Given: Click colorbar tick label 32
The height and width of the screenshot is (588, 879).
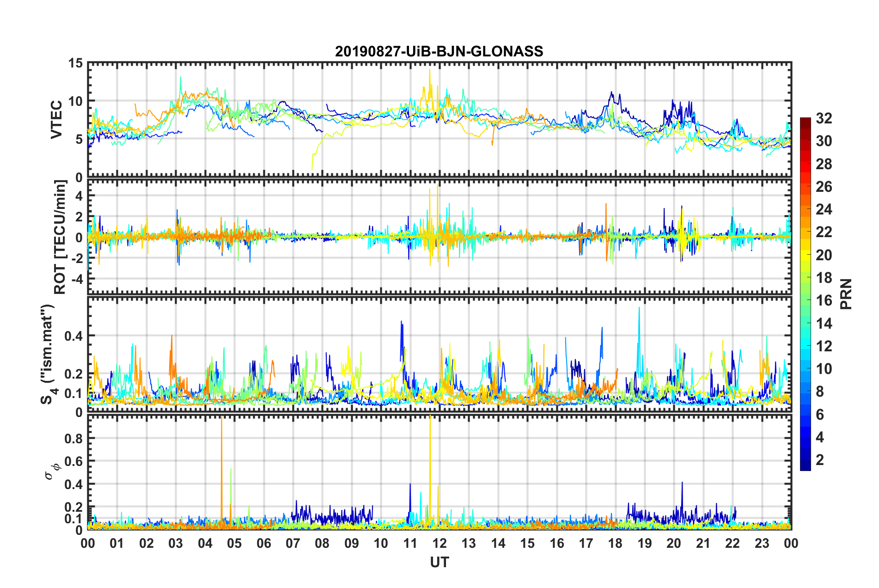Looking at the screenshot, I should click(x=824, y=118).
